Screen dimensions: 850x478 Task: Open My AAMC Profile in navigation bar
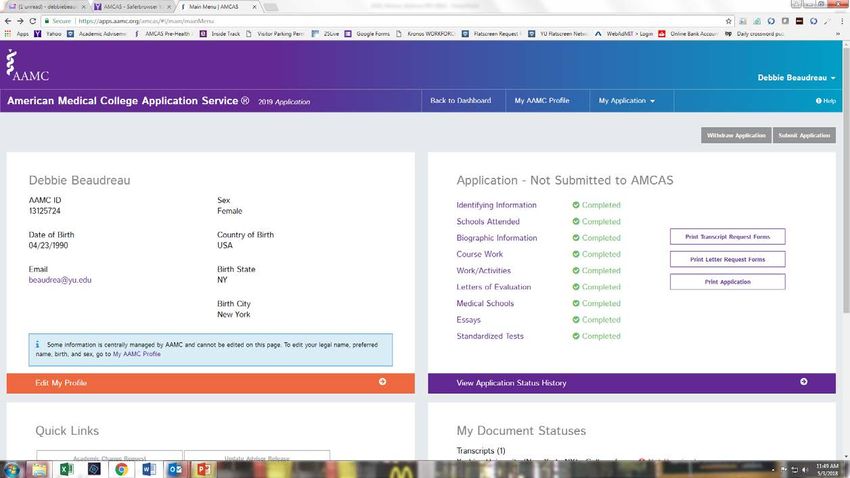[542, 101]
